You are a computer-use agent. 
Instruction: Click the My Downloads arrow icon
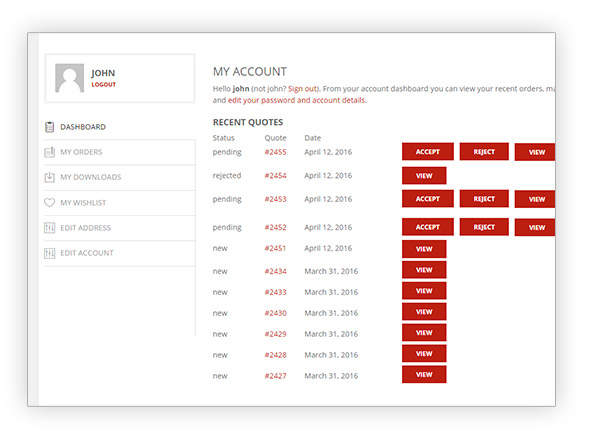49,177
